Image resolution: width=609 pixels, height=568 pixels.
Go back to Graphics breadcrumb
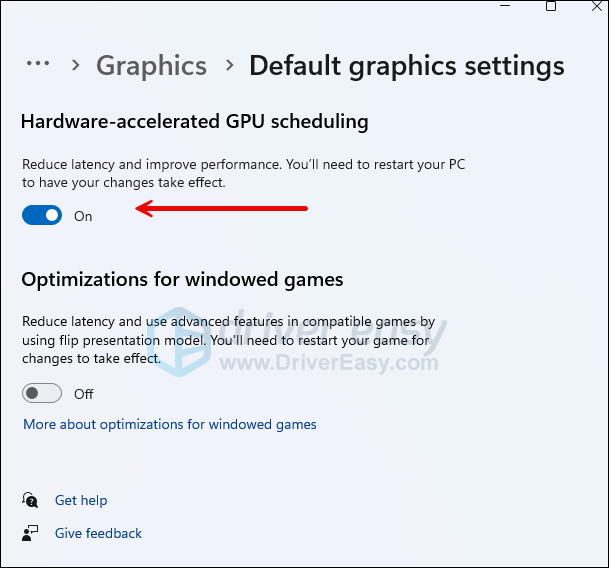point(151,66)
